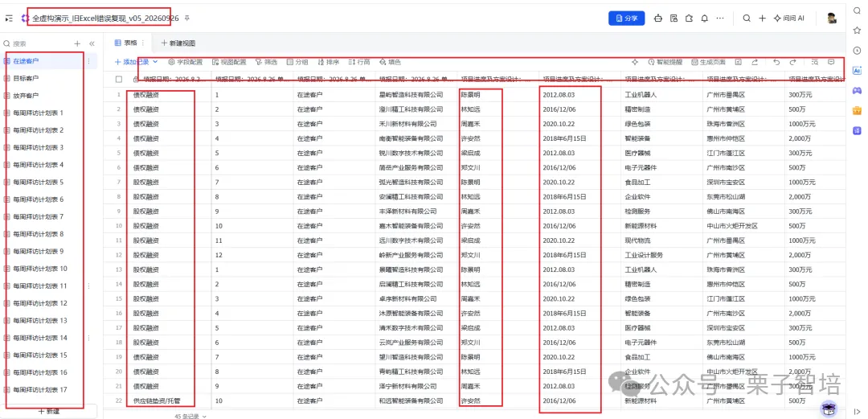Open 每周拜访计划表 1
Viewport: 868px width, 419px height.
point(38,113)
